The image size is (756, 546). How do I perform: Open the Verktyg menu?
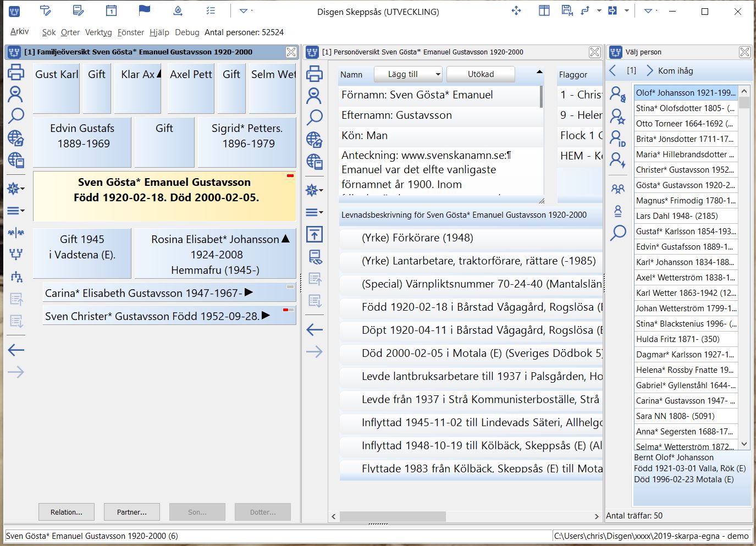pyautogui.click(x=99, y=32)
